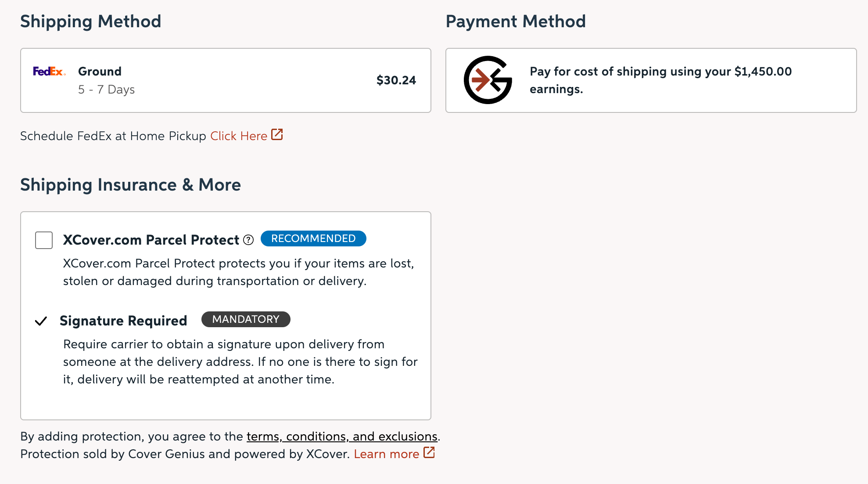The height and width of the screenshot is (484, 868).
Task: Click the external link icon beside Click Here
Action: [x=277, y=135]
